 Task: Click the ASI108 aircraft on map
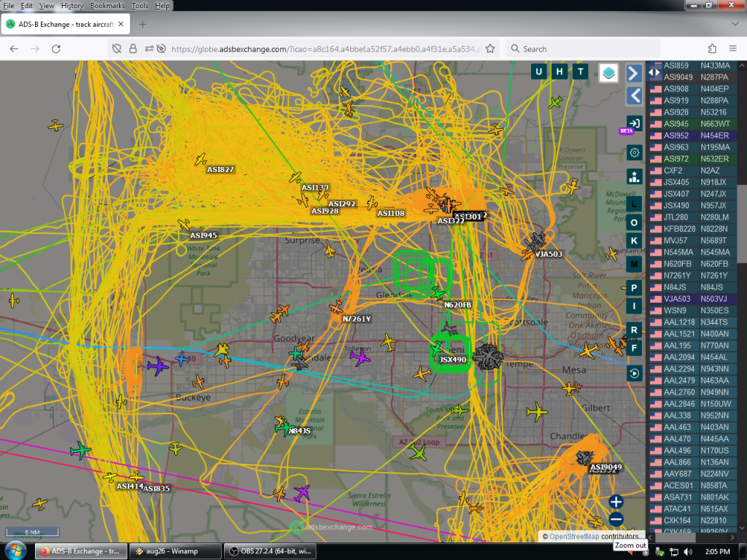[x=371, y=203]
